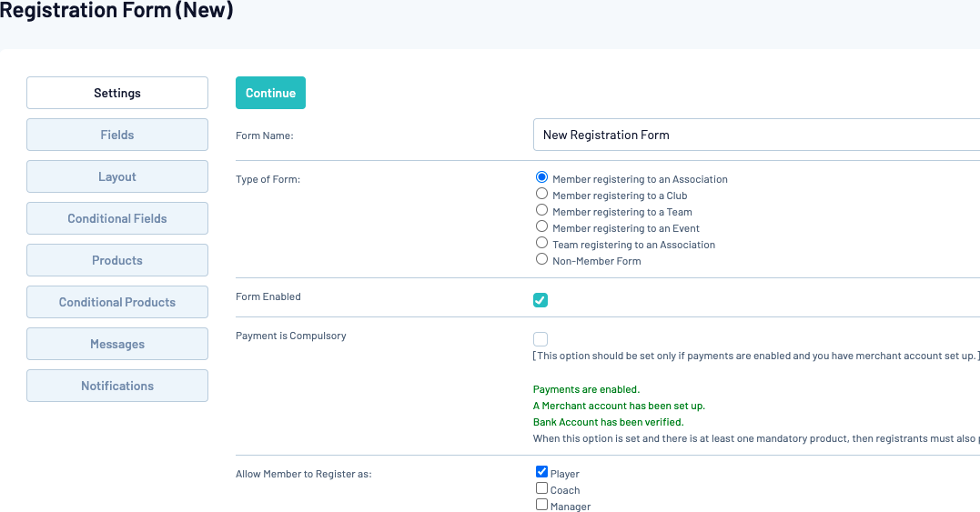Screen dimensions: 980x512
Task: Check the Coach checkbox
Action: (x=541, y=488)
